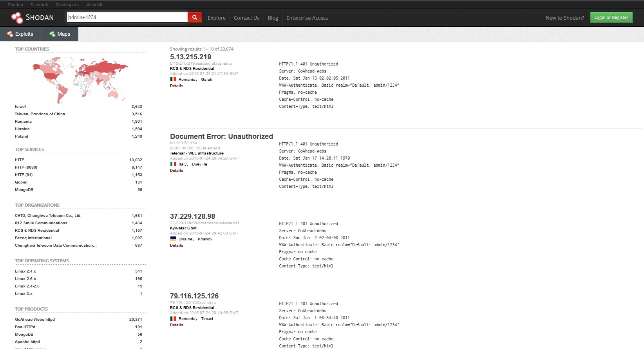Filter by 012 Smile Communications

click(x=41, y=223)
